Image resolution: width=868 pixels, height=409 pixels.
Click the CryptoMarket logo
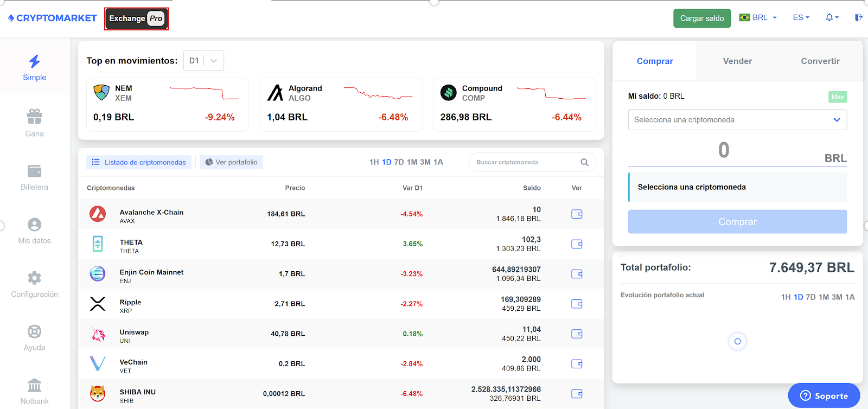click(52, 18)
